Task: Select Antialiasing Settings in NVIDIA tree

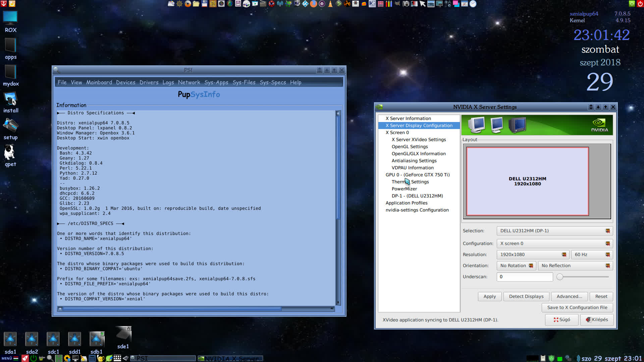Action: tap(414, 161)
